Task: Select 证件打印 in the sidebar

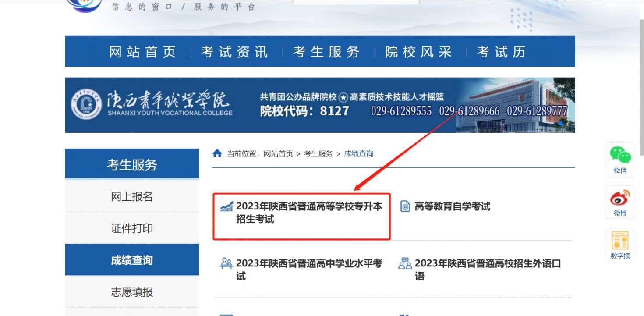Action: pos(132,228)
